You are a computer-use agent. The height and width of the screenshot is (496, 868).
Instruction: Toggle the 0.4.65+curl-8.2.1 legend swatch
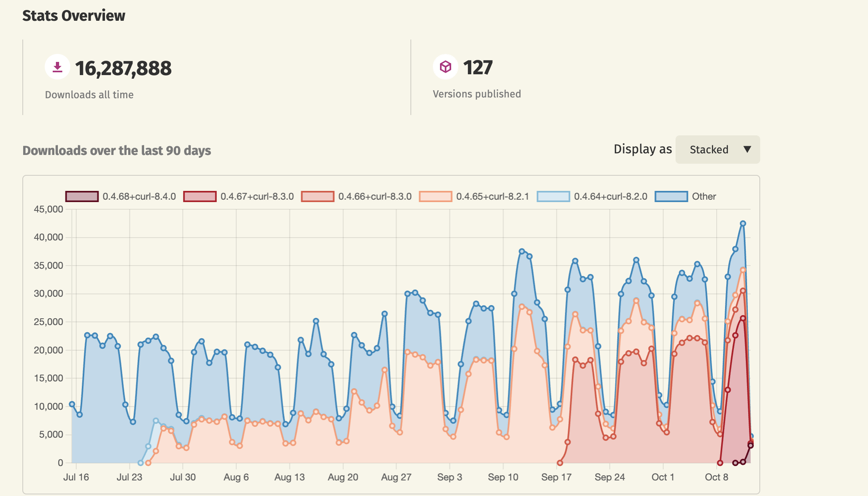point(436,196)
